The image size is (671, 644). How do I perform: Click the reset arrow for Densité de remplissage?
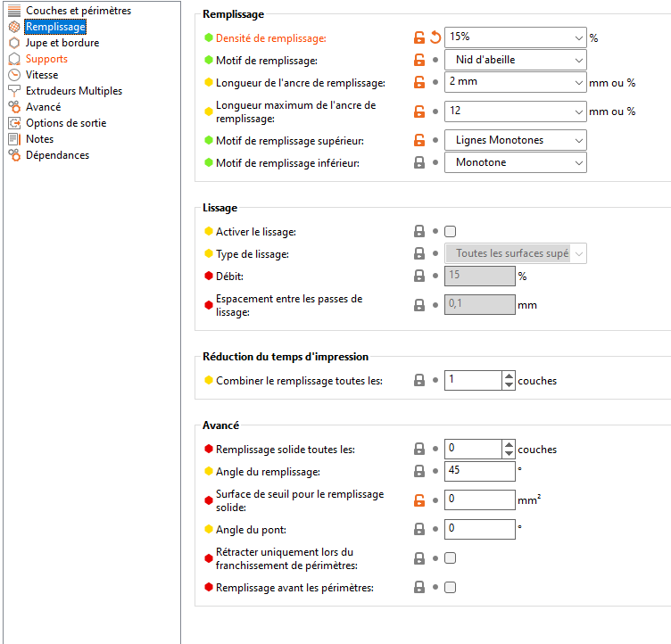pos(435,37)
